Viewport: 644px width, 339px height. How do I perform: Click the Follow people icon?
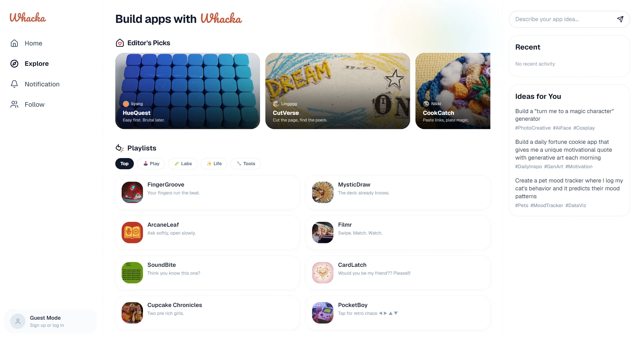click(x=14, y=104)
